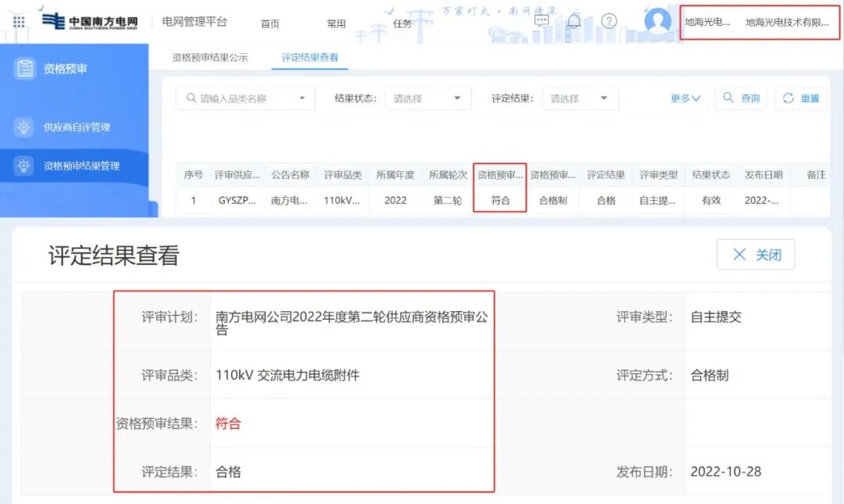
Task: Click the 评定结果 column header
Action: pos(606,174)
